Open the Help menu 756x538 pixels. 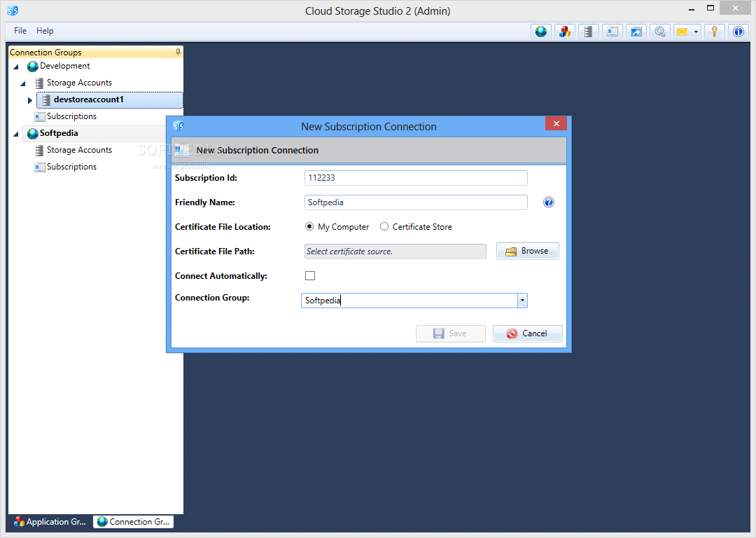[x=45, y=31]
